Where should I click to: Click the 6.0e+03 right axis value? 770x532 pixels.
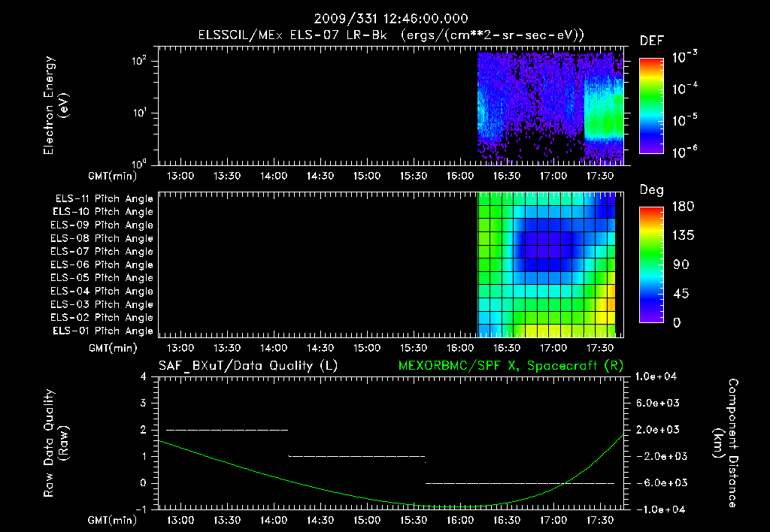point(658,403)
